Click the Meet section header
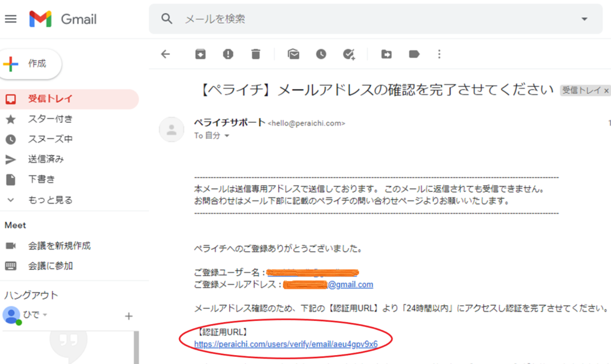 pos(15,225)
